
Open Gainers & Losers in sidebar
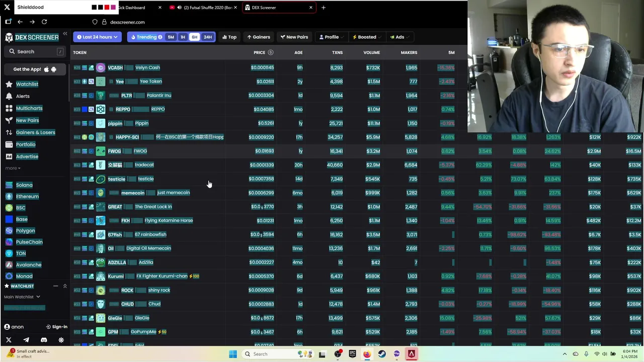[x=35, y=132]
